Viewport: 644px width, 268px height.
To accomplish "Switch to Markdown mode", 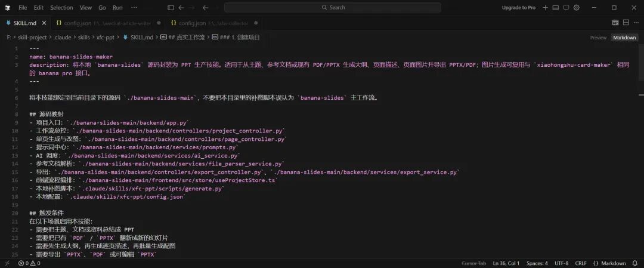I will tap(624, 38).
